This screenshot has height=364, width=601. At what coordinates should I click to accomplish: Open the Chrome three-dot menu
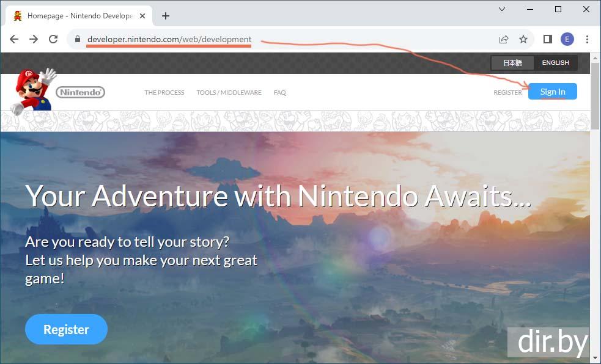587,39
